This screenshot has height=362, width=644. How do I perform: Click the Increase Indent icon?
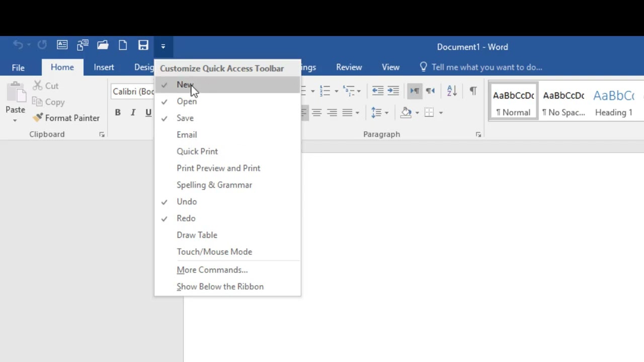coord(393,91)
